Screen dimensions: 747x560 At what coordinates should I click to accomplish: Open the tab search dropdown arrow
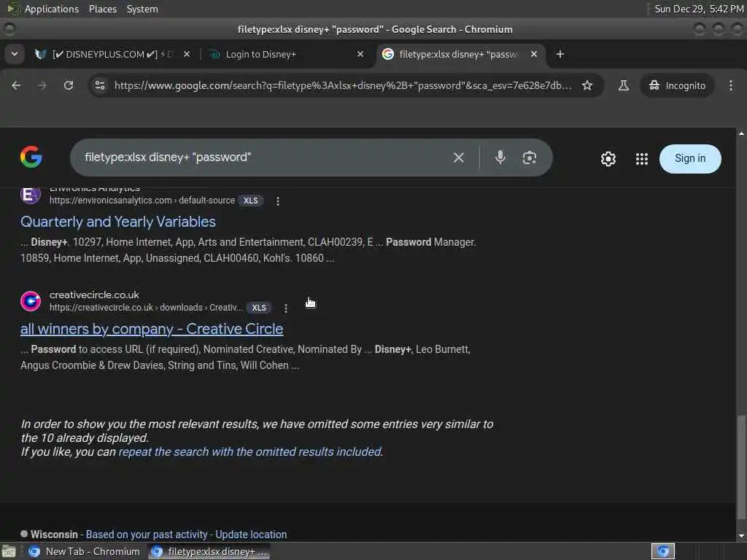15,54
